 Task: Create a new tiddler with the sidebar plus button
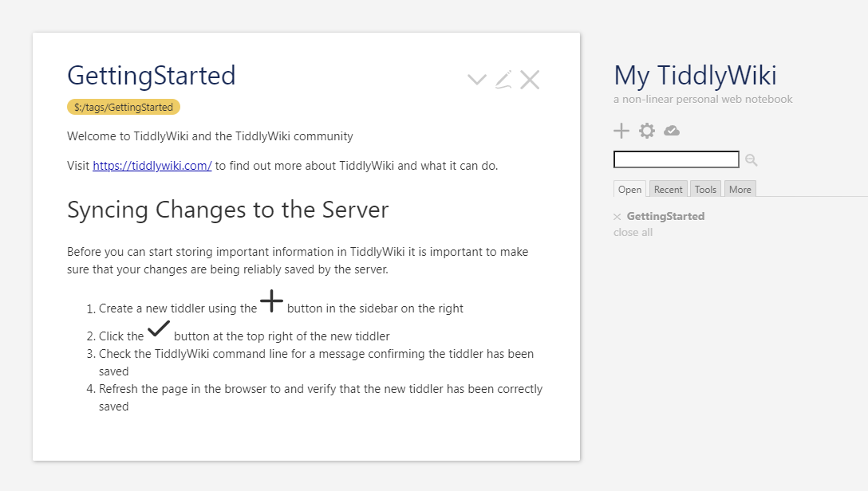621,132
